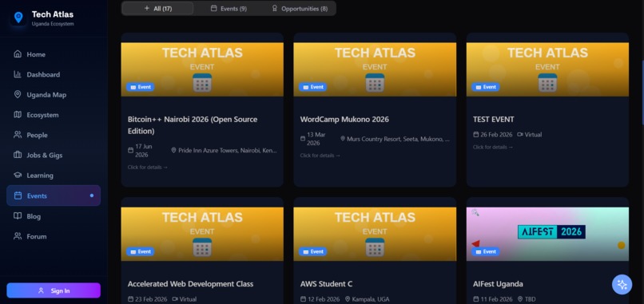Screen dimensions: 644x304
Task: Click the Home house icon in sidebar
Action: pyautogui.click(x=18, y=54)
